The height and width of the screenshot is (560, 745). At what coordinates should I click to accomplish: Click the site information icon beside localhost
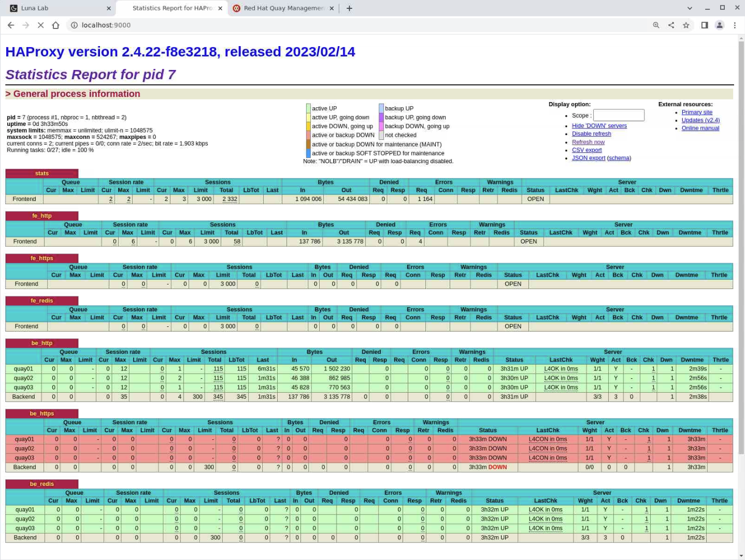tap(74, 25)
